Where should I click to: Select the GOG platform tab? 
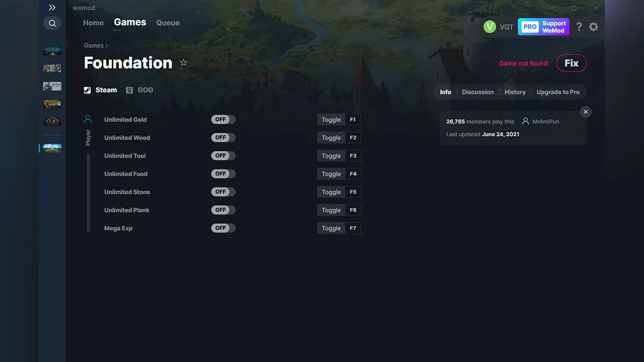click(140, 90)
